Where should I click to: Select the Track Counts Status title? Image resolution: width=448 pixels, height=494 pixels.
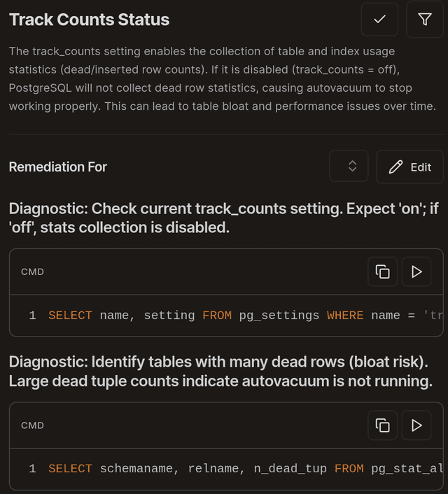(x=89, y=20)
